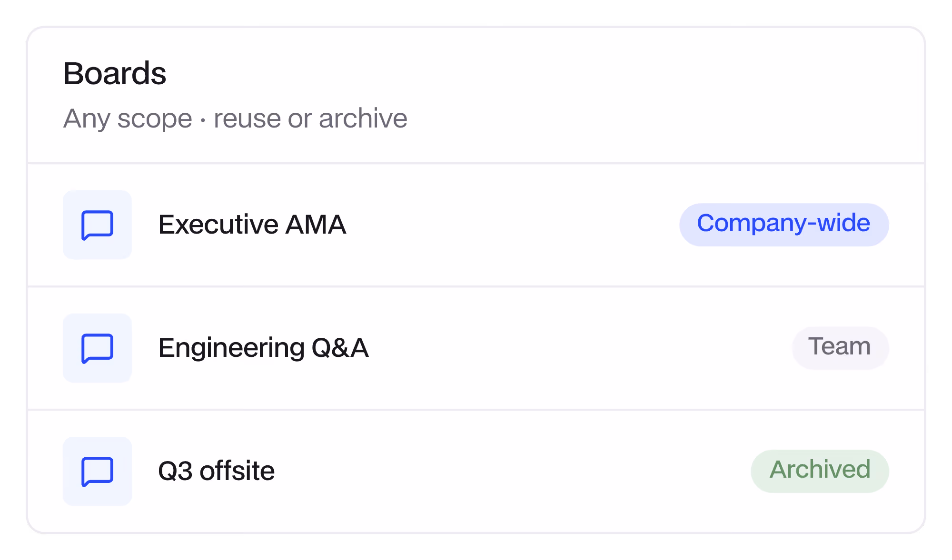Open the Q3 offsite board title
Screen dimensions: 952x560
[216, 471]
